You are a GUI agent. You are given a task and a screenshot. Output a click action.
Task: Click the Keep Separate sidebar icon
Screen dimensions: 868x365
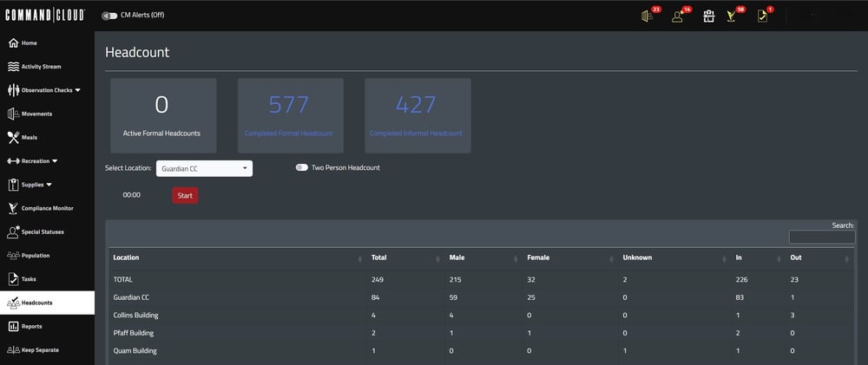click(14, 350)
